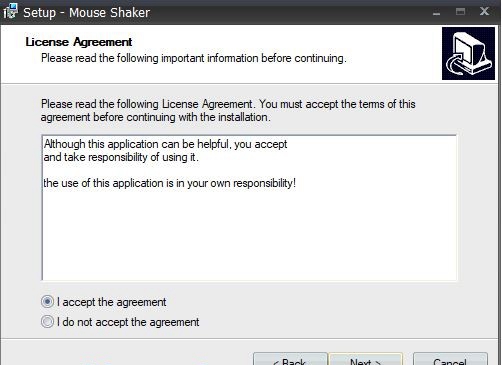
Task: Select 'I do not accept the agreement' radio
Action: pos(47,322)
